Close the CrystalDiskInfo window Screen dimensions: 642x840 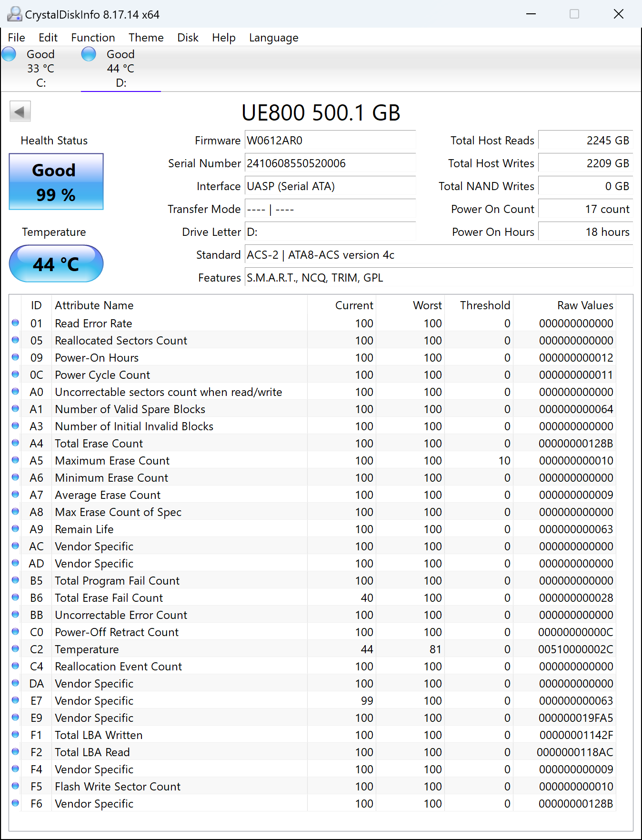click(x=619, y=14)
